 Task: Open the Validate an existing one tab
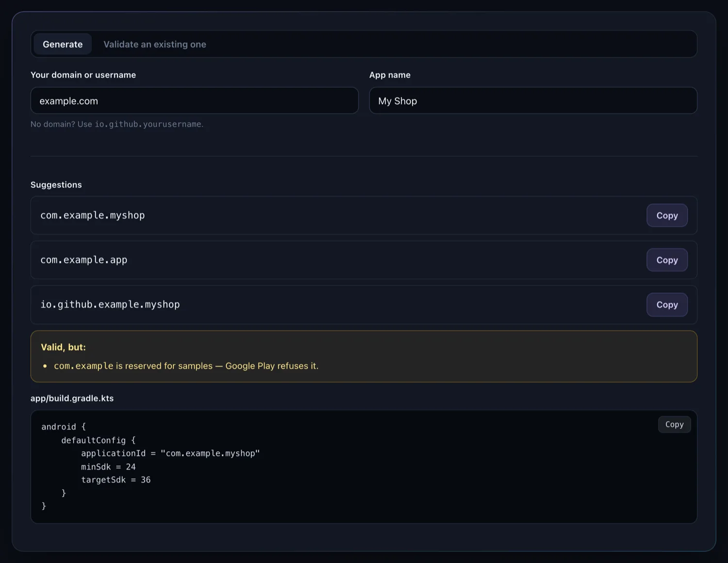[x=155, y=44]
